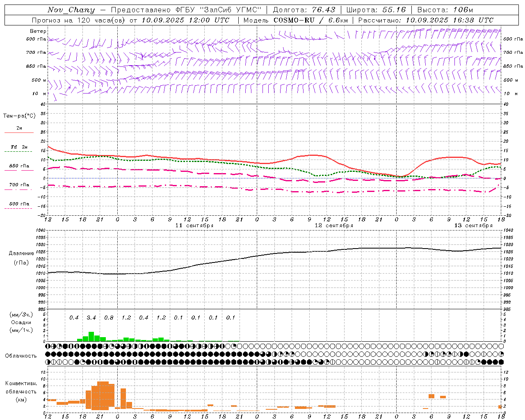
Task: Click the forecast start "10.09.2025 12:00 UTC"
Action: coord(185,20)
